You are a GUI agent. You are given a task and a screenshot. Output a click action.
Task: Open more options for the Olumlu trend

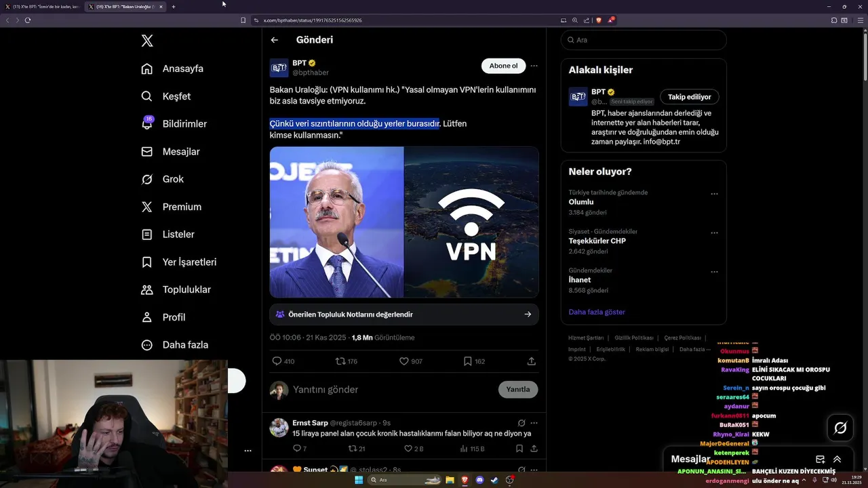(714, 194)
